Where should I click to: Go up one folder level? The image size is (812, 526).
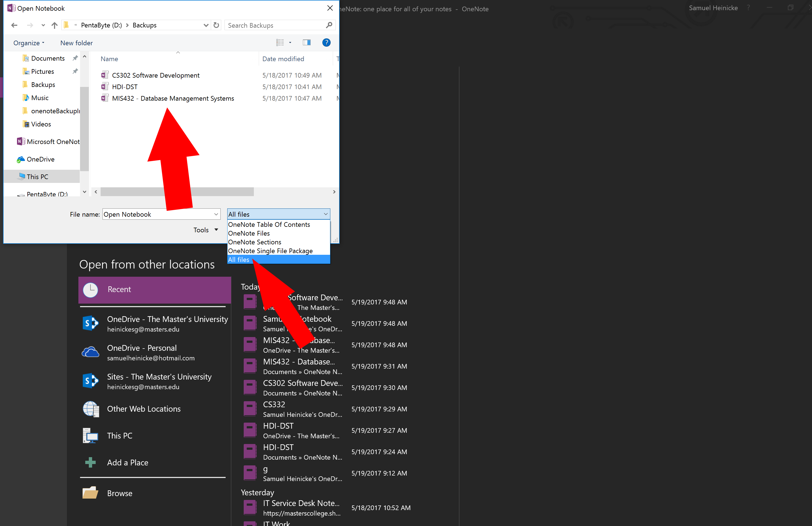tap(54, 25)
